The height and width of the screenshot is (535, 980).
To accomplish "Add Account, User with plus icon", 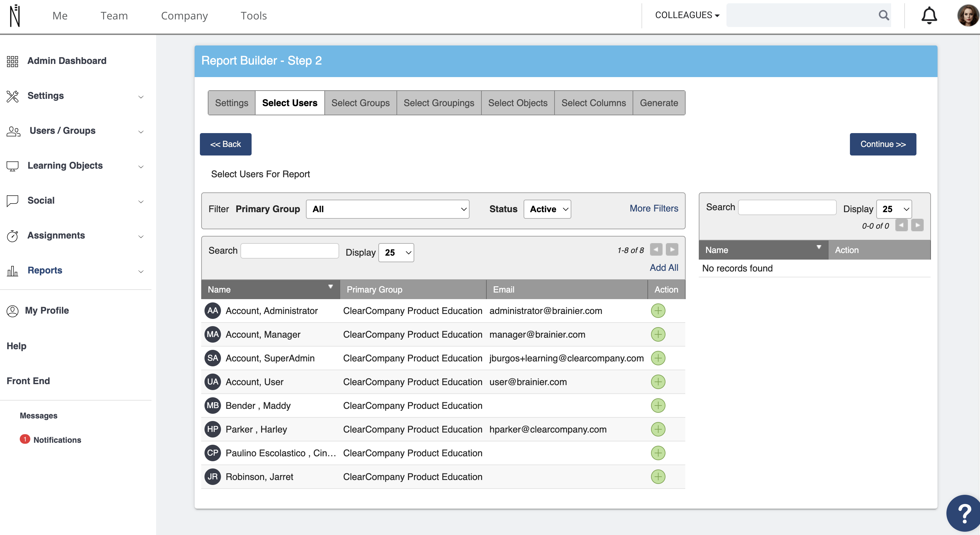I will [x=658, y=382].
